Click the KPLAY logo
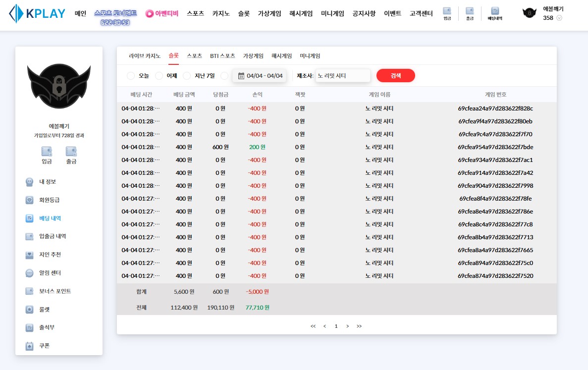 (x=38, y=13)
